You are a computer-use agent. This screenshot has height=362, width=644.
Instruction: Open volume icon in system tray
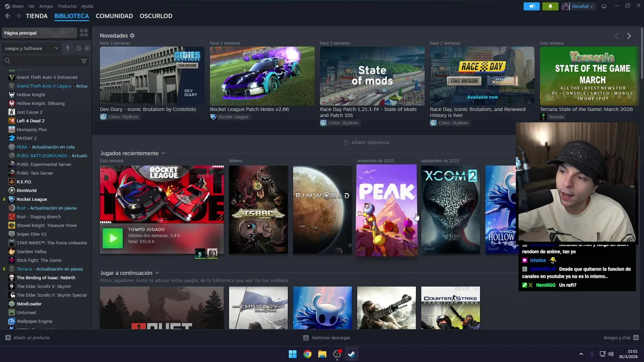[611, 354]
